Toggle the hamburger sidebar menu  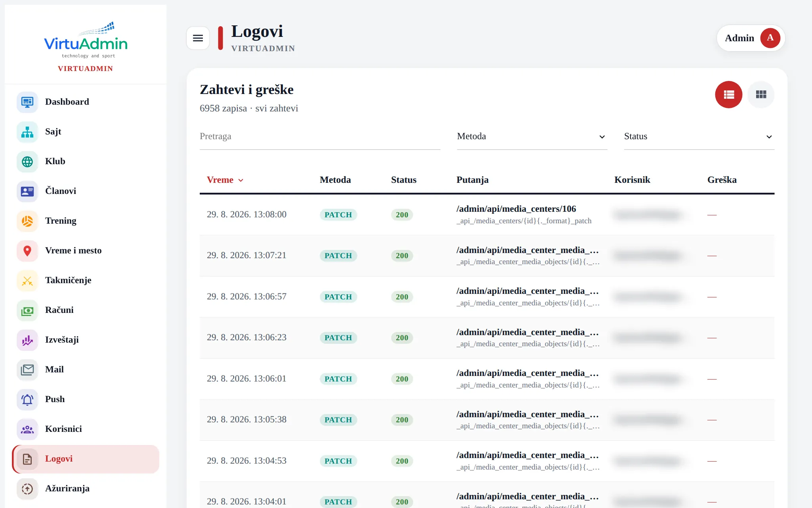click(x=198, y=38)
